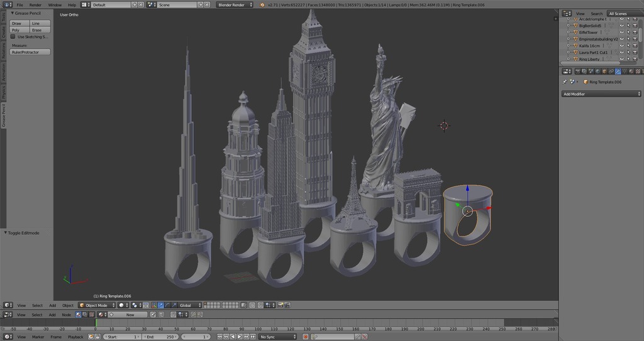Hide BigBenSolid5 with its eye icon
The image size is (644, 341).
point(622,26)
